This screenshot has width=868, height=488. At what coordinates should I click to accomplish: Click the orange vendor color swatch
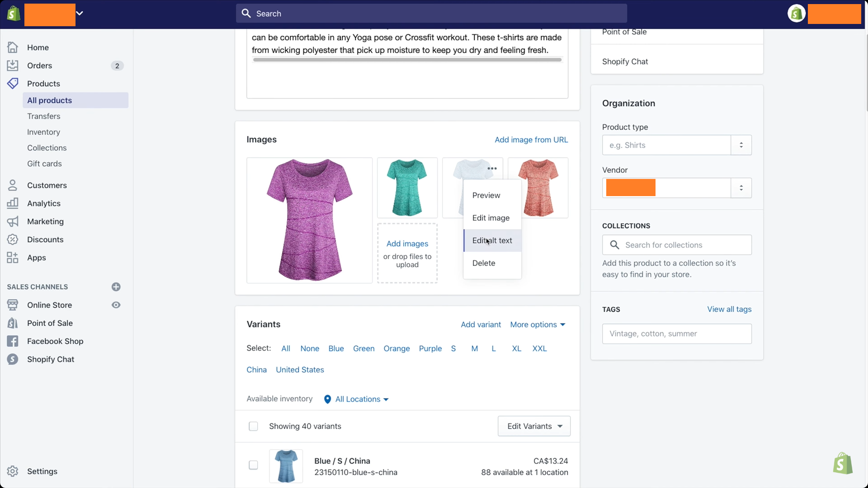(x=631, y=188)
